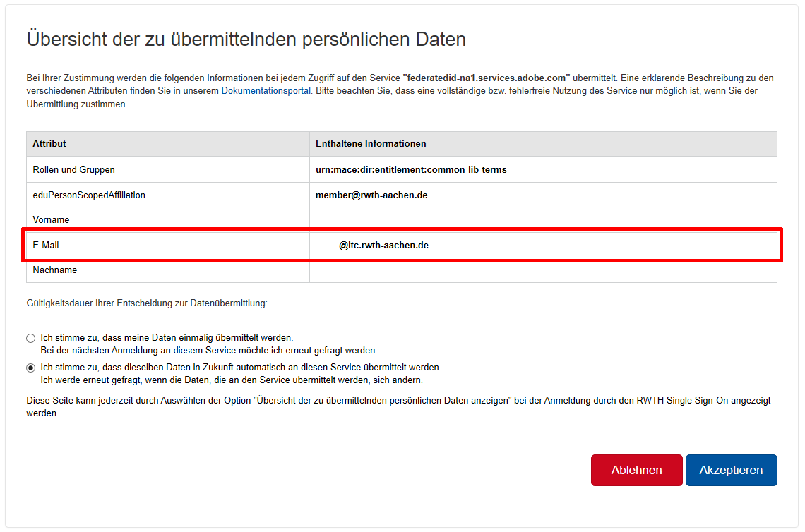Click the empty Nachname information cell
This screenshot has height=532, width=805.
point(542,270)
